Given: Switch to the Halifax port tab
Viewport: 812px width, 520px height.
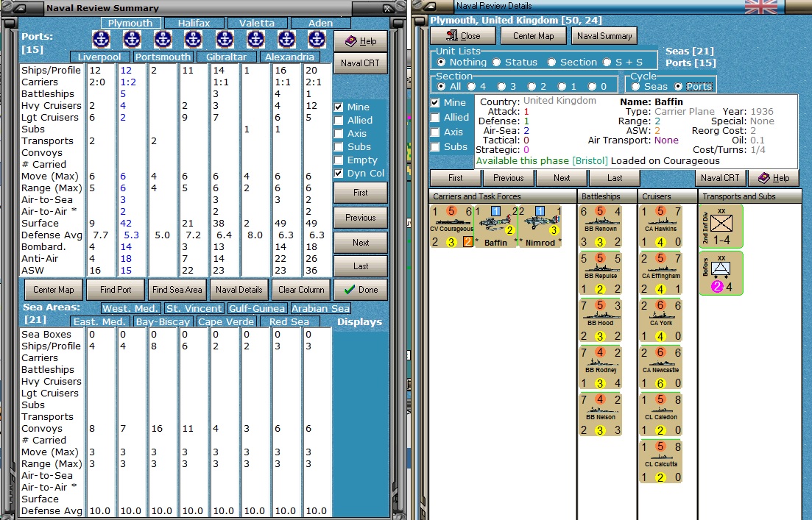Looking at the screenshot, I should [194, 24].
